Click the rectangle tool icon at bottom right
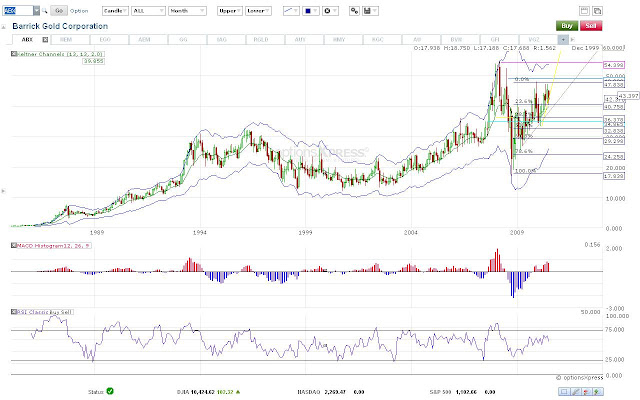Viewport: 640px width, 400px height. click(564, 391)
